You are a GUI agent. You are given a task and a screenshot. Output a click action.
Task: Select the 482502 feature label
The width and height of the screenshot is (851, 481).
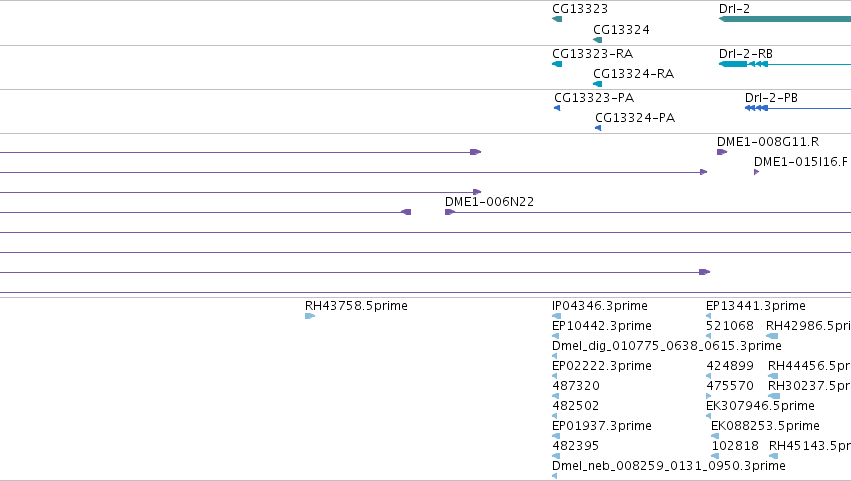[575, 406]
